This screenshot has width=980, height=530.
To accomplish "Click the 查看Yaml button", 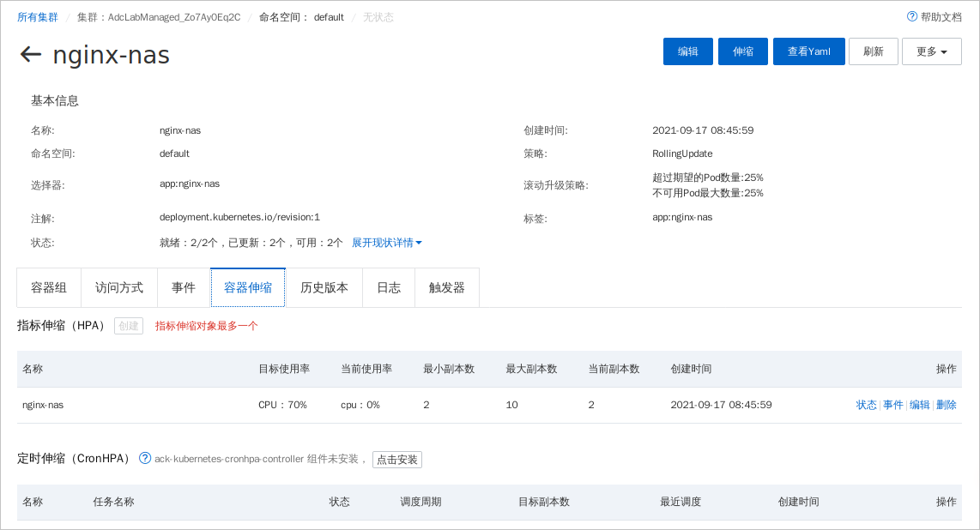I will [808, 51].
